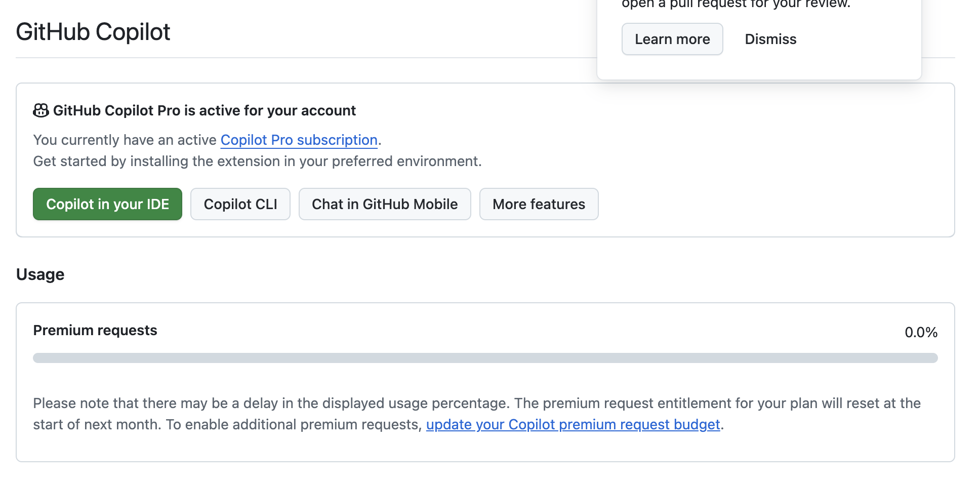Image resolution: width=980 pixels, height=483 pixels.
Task: Click the Usage section heading
Action: click(40, 274)
